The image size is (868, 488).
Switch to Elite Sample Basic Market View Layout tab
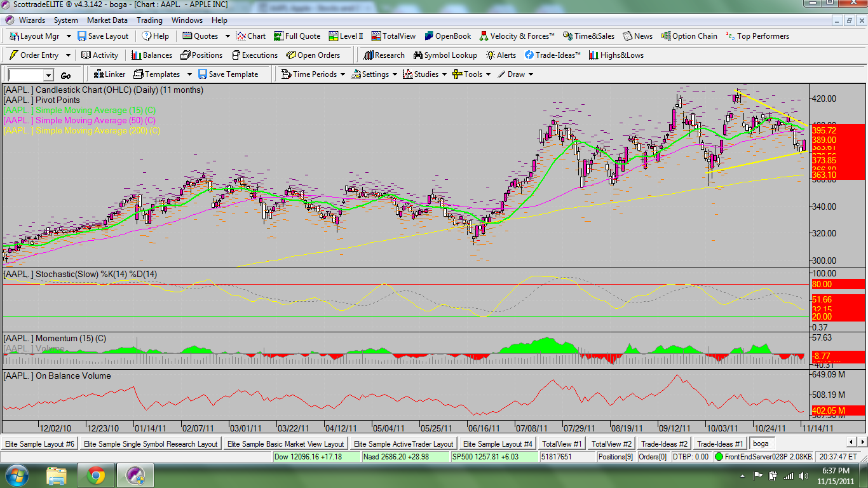pyautogui.click(x=285, y=444)
